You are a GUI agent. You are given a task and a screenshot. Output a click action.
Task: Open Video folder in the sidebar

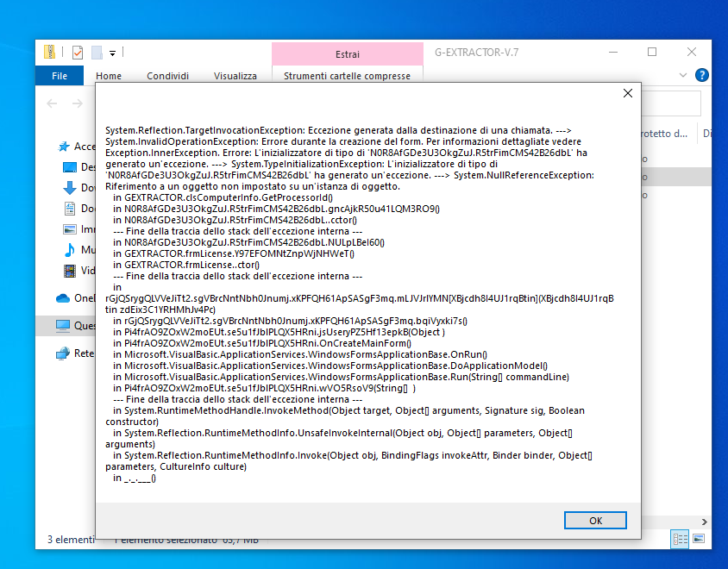coord(79,270)
